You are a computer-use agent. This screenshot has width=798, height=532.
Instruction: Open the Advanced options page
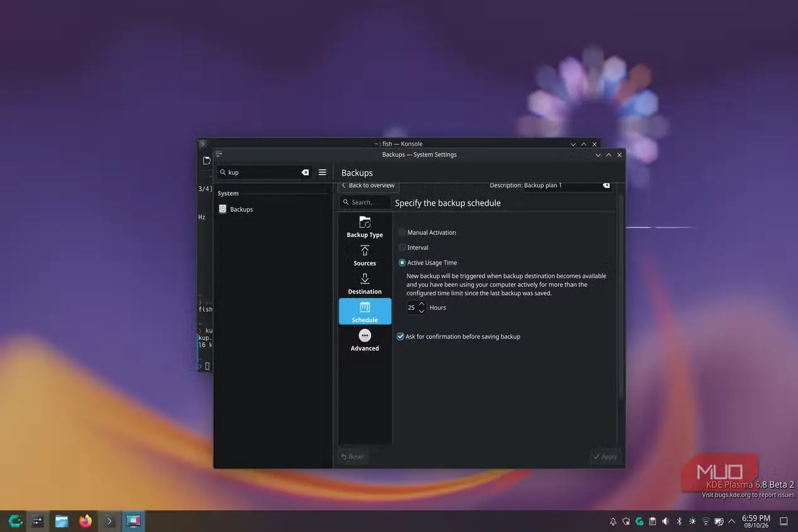[x=364, y=340]
